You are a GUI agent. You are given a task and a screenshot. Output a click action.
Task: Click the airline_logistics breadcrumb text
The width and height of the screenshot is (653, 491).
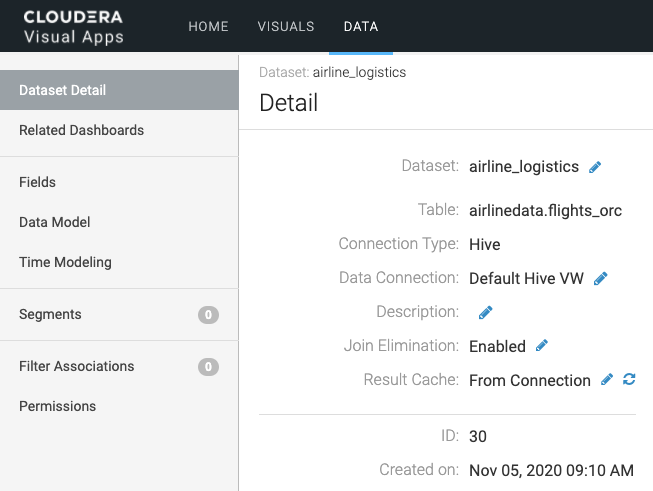point(359,72)
